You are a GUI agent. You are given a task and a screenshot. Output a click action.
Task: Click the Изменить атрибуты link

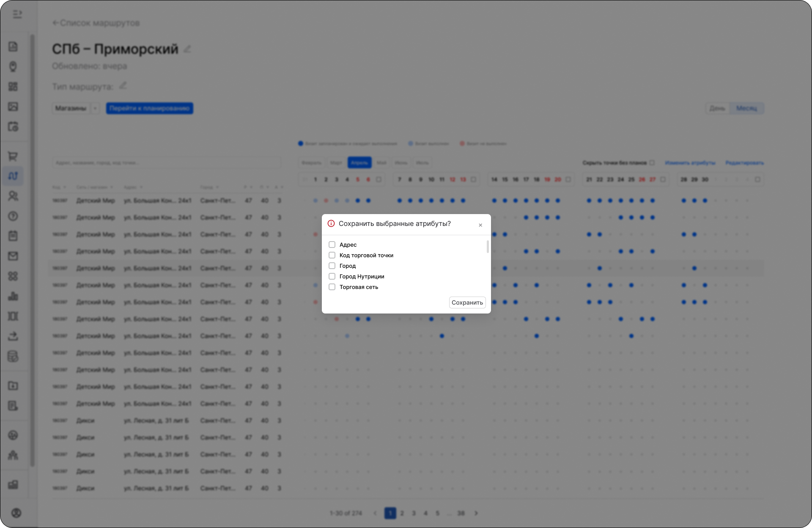(x=690, y=163)
